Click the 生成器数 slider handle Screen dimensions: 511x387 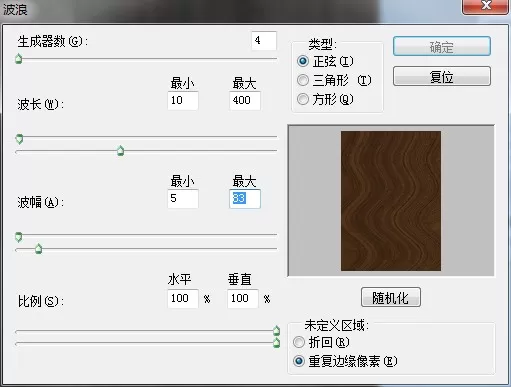[x=19, y=59]
